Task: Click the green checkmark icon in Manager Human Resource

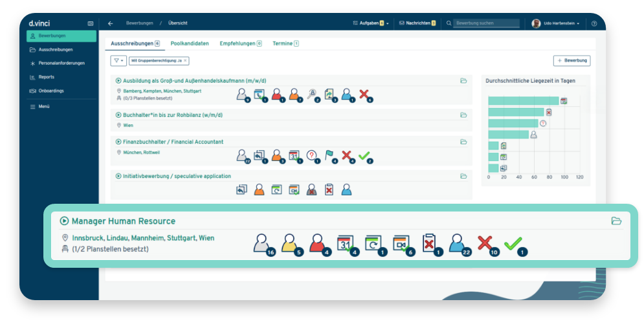Action: [x=513, y=243]
